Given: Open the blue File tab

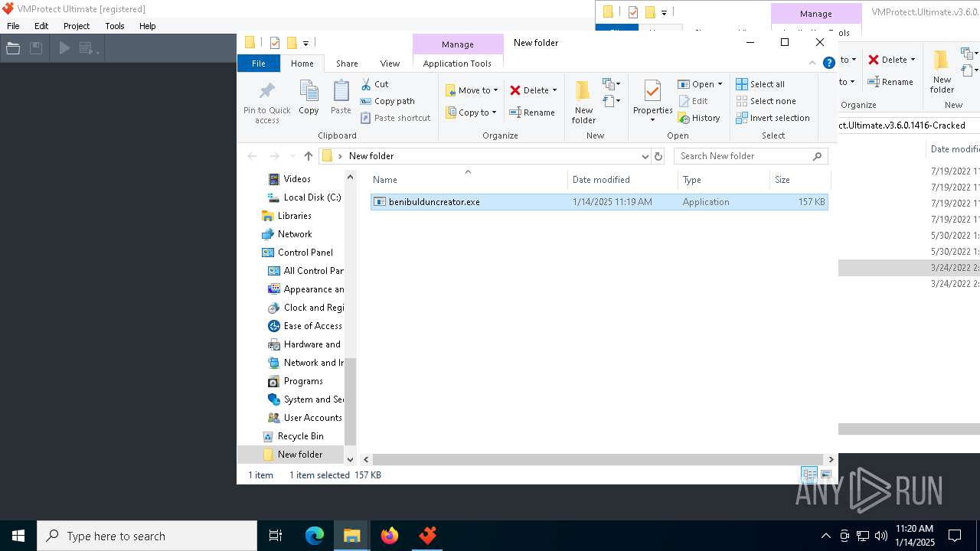Looking at the screenshot, I should [x=259, y=64].
